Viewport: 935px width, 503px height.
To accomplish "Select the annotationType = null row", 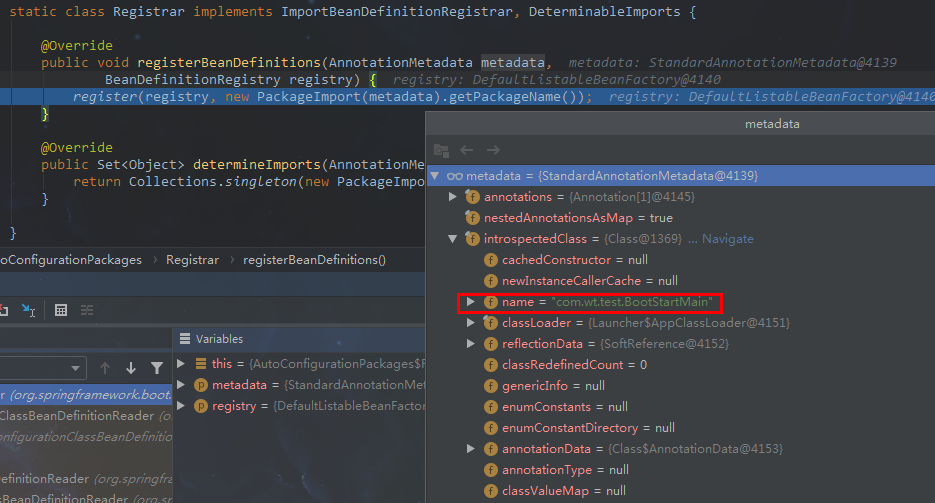I will 681,470.
